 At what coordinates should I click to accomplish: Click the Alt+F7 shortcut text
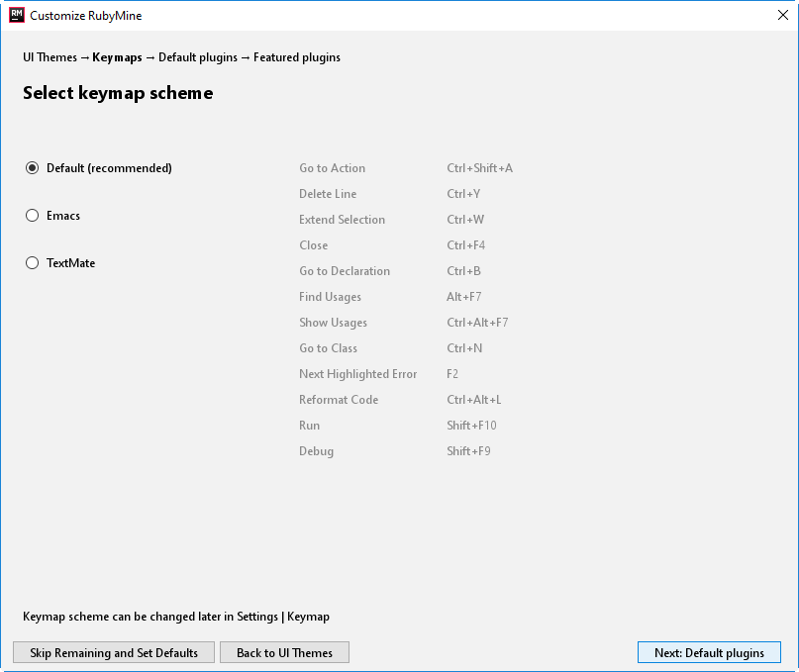point(463,297)
